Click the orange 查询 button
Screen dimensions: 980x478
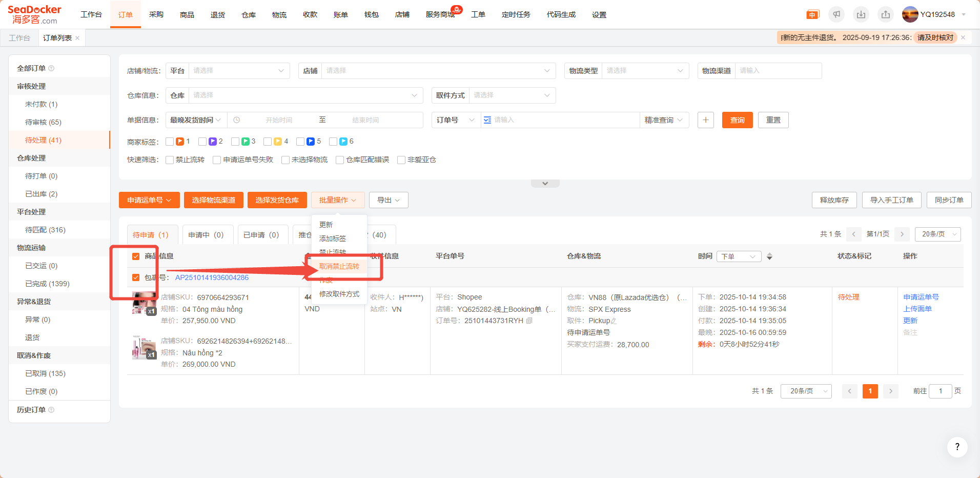737,120
